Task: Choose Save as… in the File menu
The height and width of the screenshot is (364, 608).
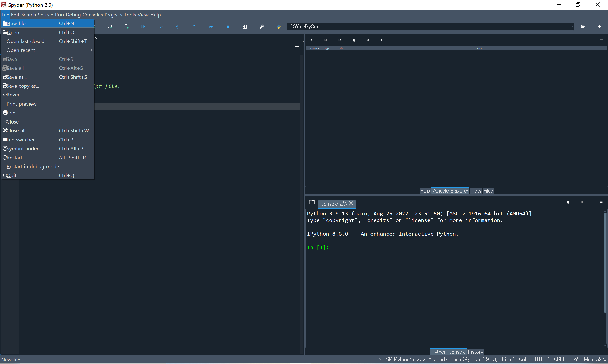Action: coord(16,77)
